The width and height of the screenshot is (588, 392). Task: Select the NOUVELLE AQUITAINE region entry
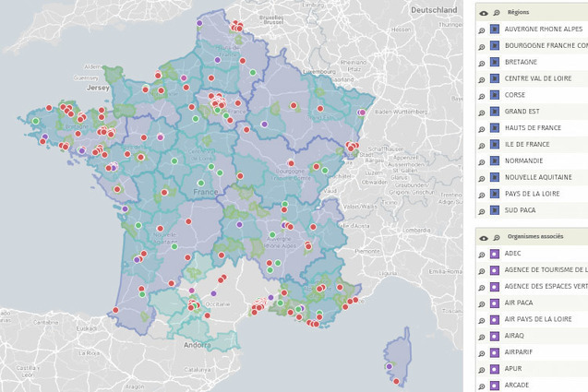538,177
